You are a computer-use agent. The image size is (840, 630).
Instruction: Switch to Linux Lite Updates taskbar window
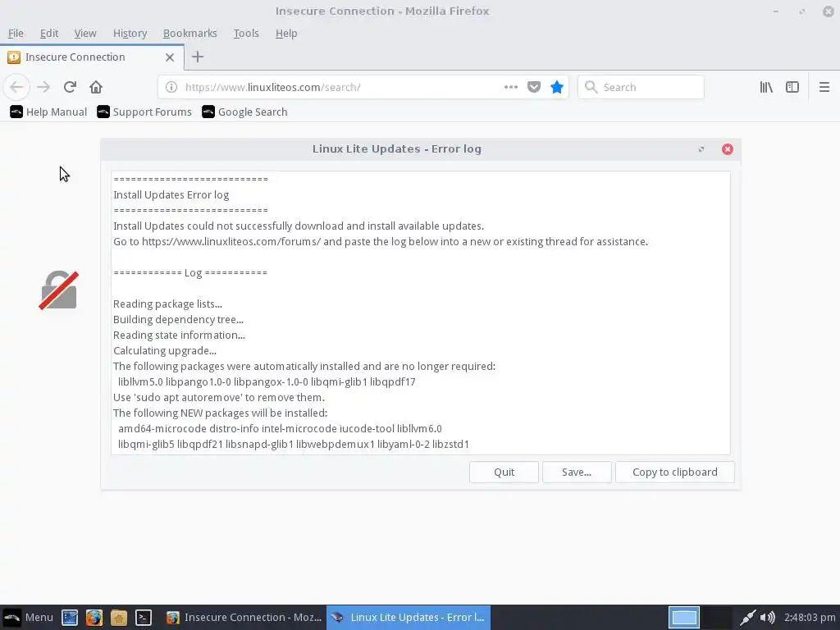(x=409, y=617)
